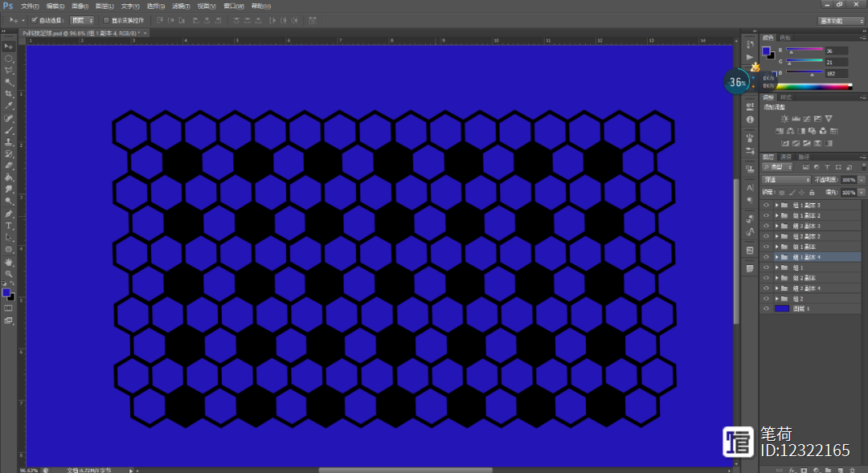The width and height of the screenshot is (868, 473).
Task: Open the 帮助(H) menu
Action: 261,6
